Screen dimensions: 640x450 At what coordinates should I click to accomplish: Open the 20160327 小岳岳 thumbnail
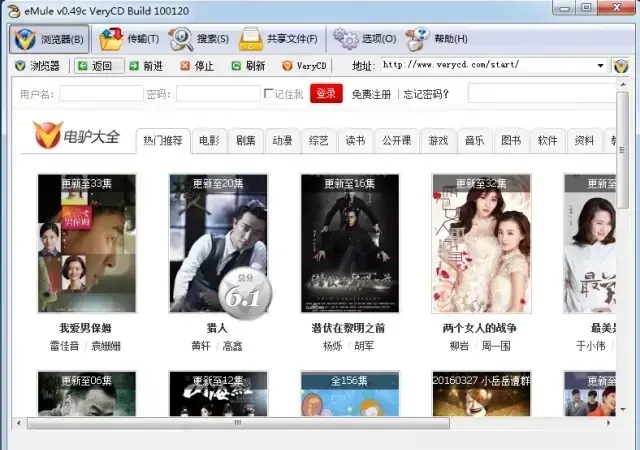482,394
